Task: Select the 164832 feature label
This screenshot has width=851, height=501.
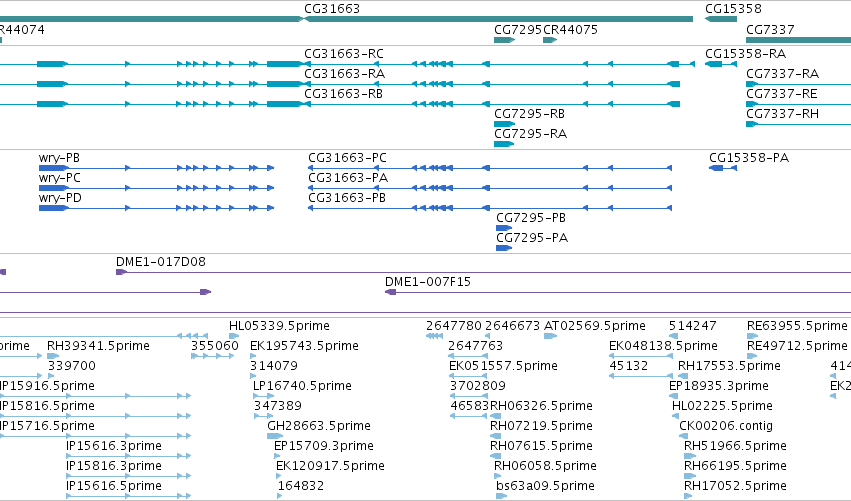Action: 301,487
